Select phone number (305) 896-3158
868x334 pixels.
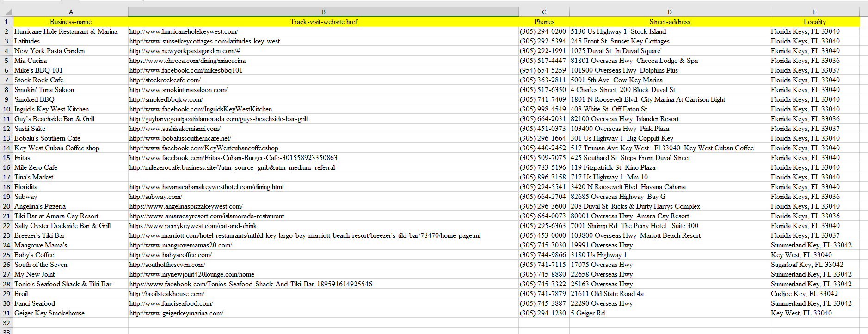pyautogui.click(x=544, y=177)
